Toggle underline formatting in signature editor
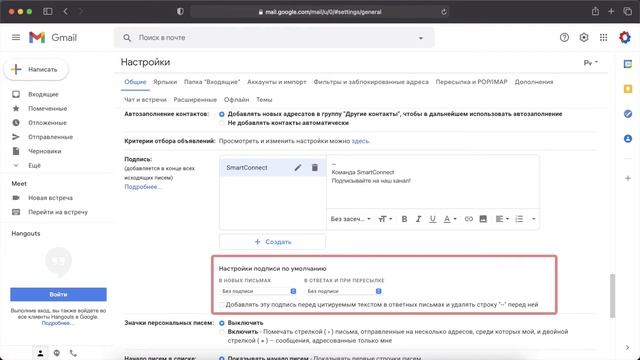The height and width of the screenshot is (360, 640). click(x=433, y=219)
